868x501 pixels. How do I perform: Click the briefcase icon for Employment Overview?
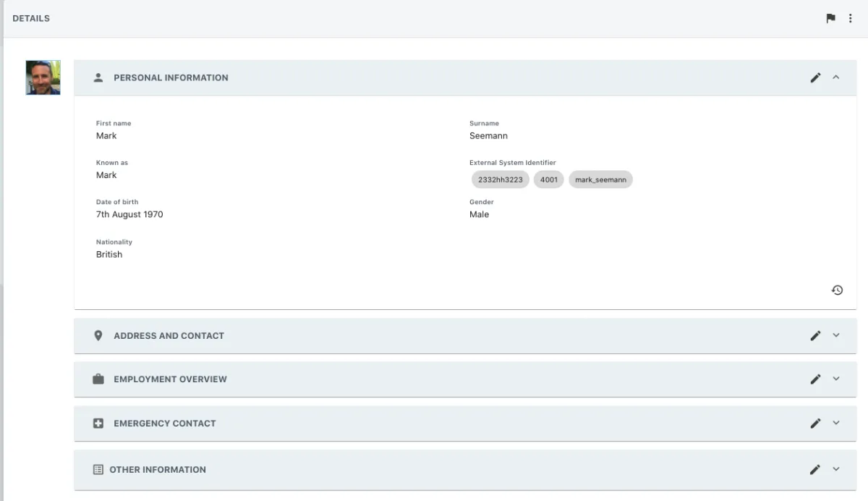tap(98, 379)
